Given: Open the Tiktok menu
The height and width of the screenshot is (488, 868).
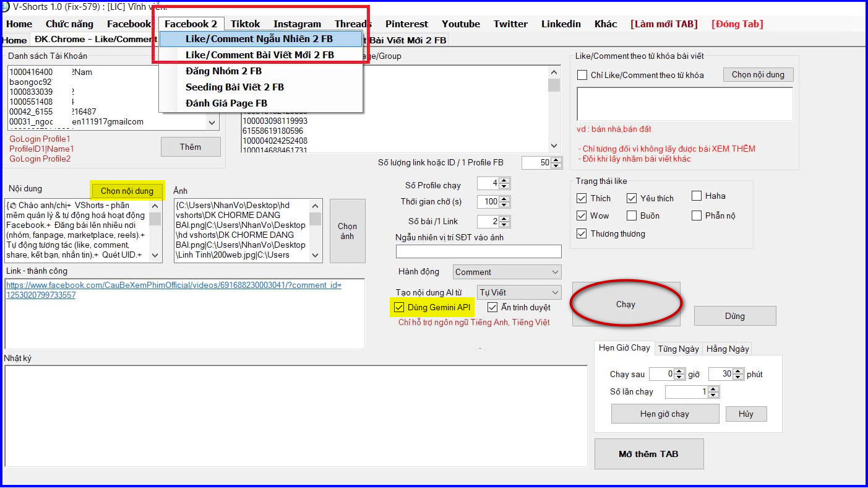Looking at the screenshot, I should coord(246,24).
